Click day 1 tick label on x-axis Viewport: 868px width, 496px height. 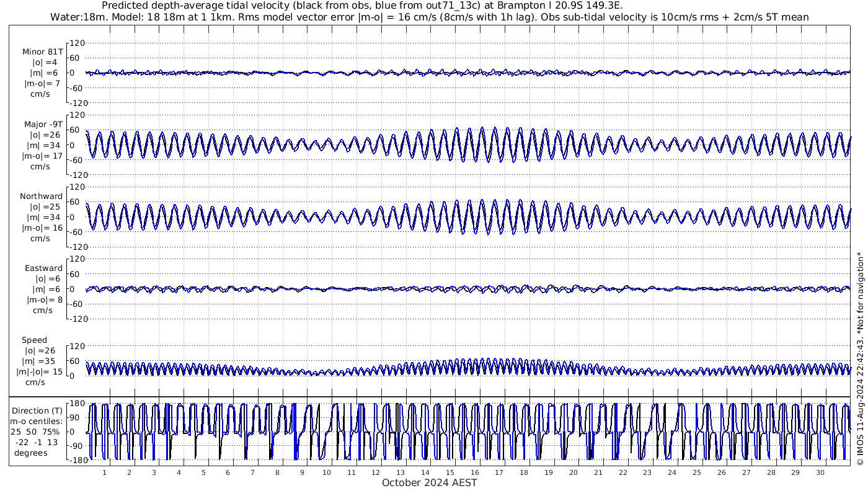point(105,472)
